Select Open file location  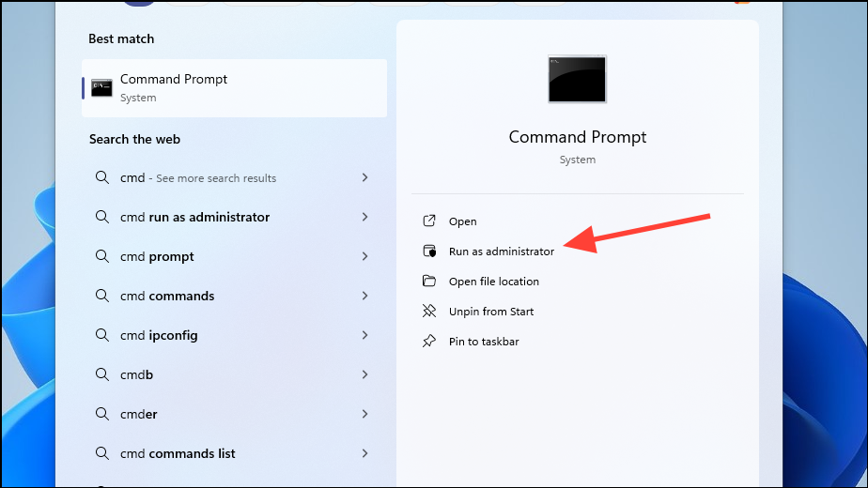(x=494, y=282)
